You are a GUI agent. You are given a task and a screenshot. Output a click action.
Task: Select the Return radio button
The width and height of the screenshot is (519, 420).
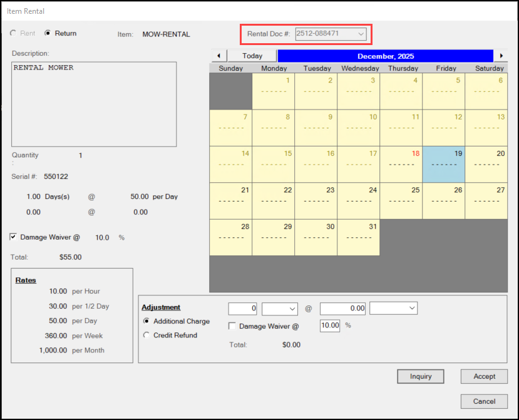48,33
